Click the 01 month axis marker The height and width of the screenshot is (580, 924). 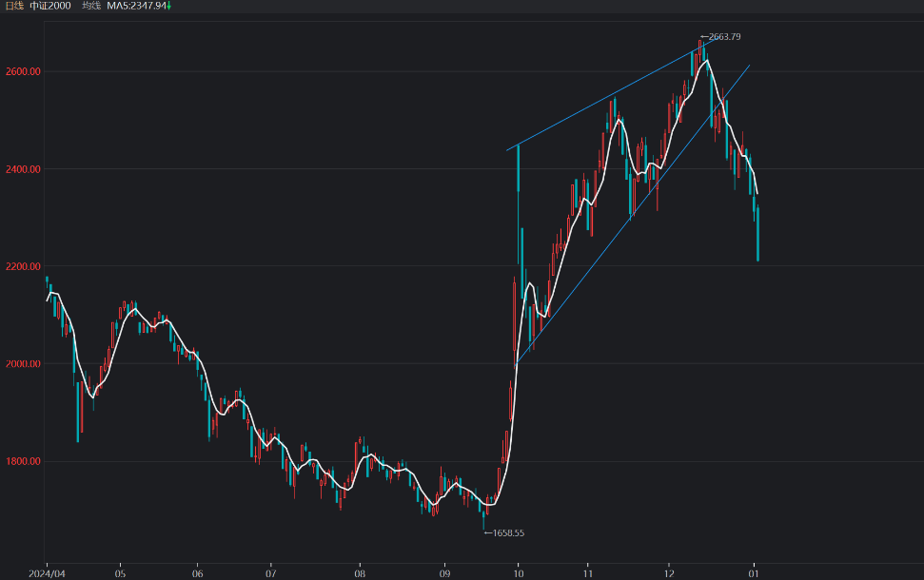click(753, 573)
